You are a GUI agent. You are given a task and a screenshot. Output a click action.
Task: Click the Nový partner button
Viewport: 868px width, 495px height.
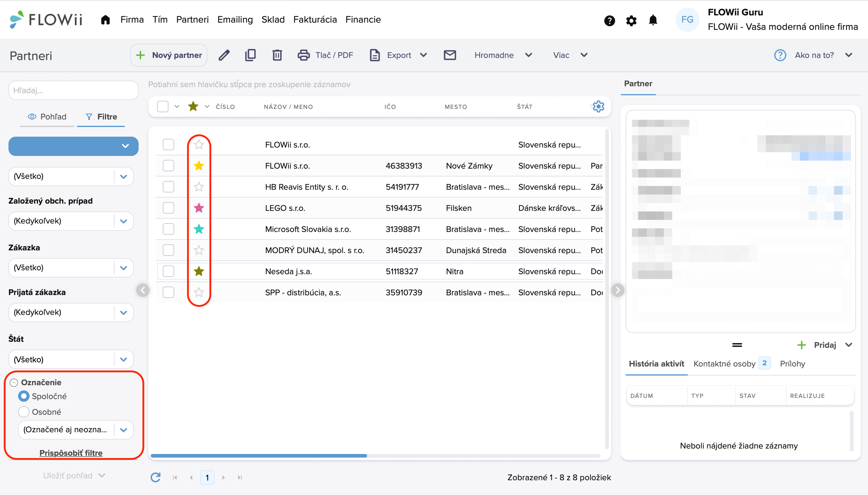[169, 55]
